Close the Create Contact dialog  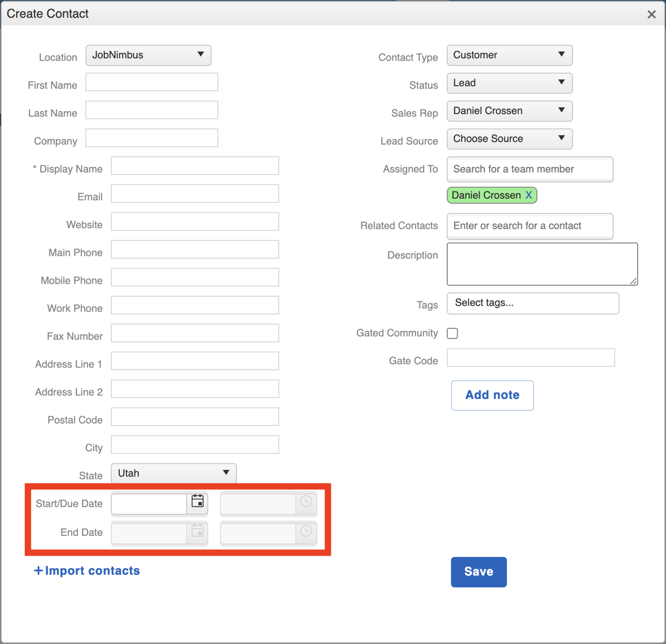click(x=651, y=14)
